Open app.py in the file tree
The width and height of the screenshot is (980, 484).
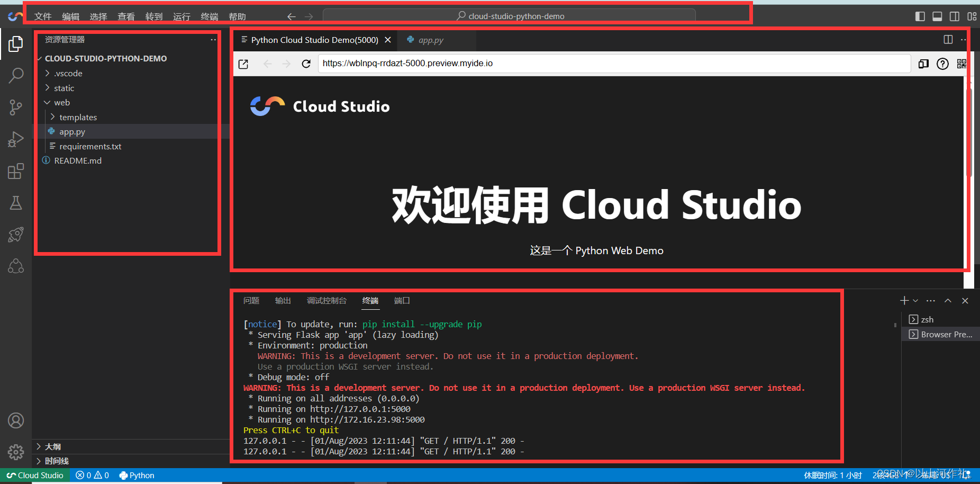[72, 132]
